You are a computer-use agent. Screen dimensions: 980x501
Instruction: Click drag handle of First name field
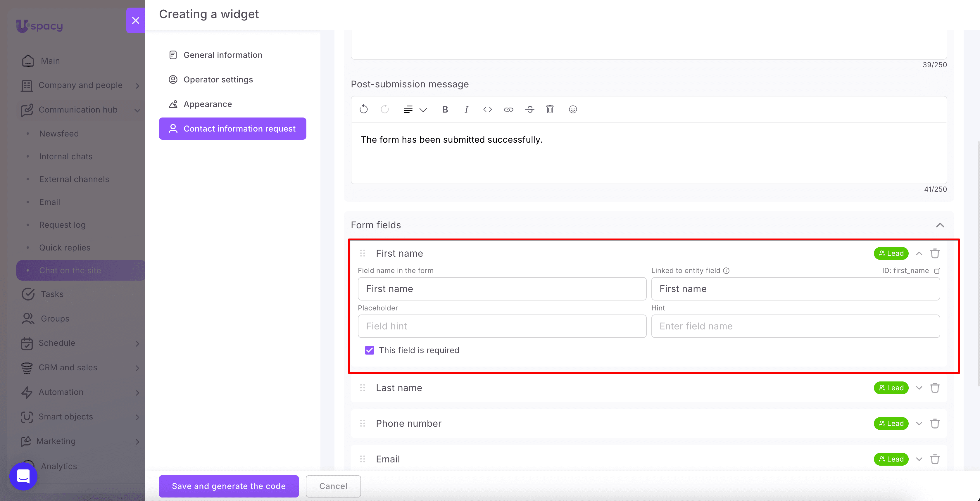(x=363, y=253)
